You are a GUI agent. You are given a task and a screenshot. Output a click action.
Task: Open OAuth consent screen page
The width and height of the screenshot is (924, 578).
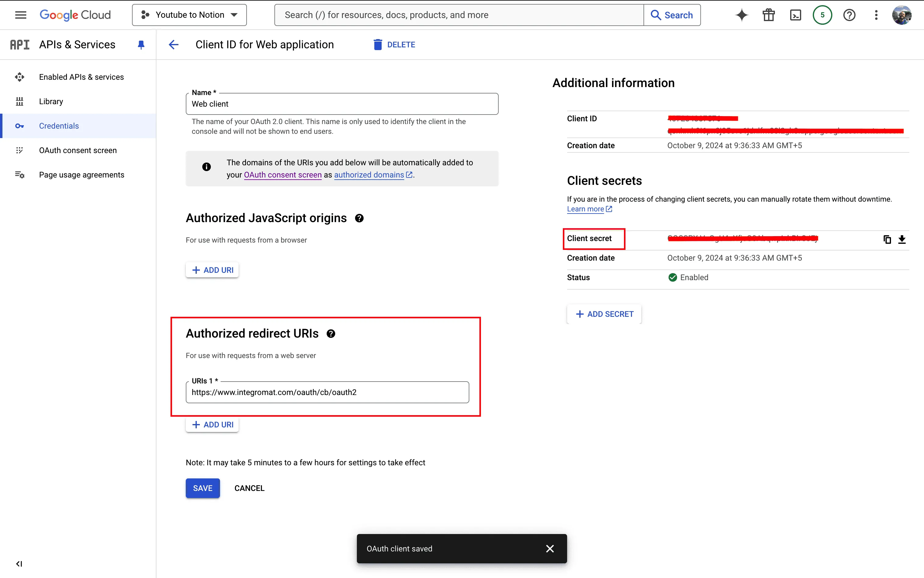[78, 150]
